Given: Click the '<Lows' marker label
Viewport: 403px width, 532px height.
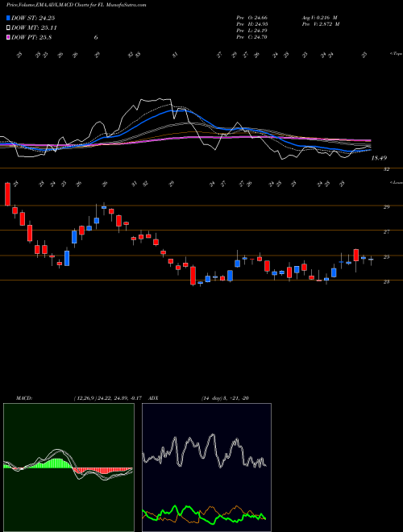Looking at the screenshot, I should (x=397, y=182).
